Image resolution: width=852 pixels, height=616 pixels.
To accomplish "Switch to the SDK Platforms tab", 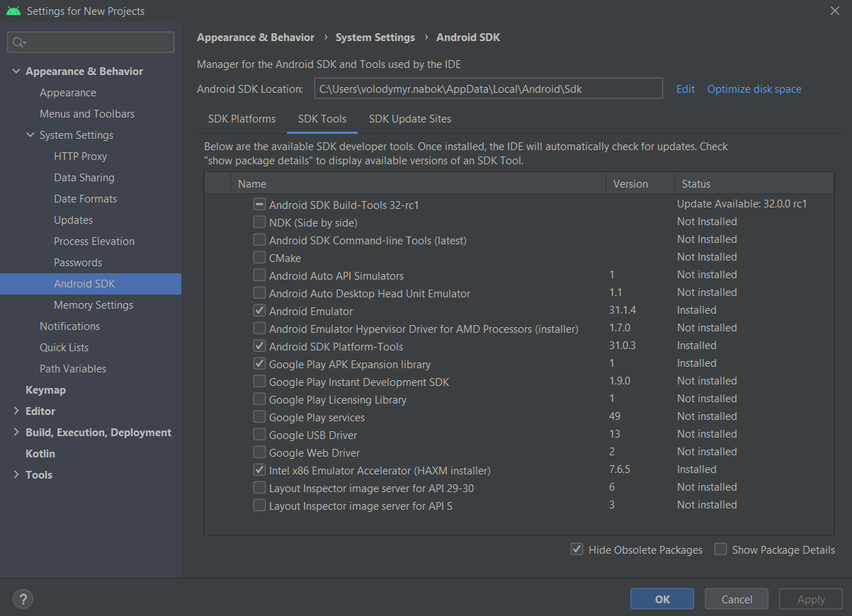I will 242,119.
